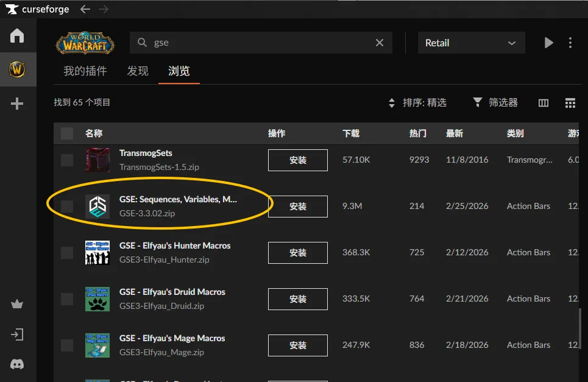
Task: Sort by 类别 column header
Action: [515, 133]
